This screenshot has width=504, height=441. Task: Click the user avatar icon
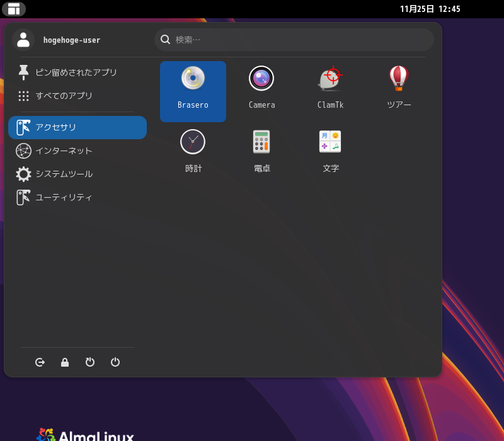tap(23, 40)
